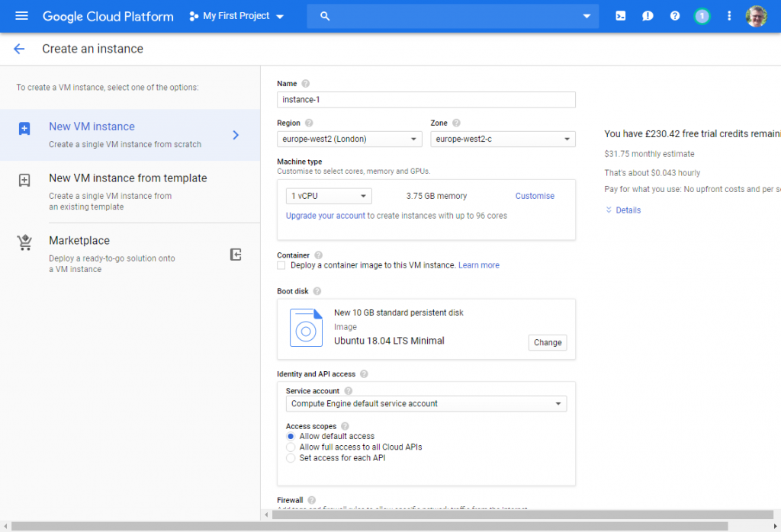Open the Service account dropdown

tap(426, 404)
